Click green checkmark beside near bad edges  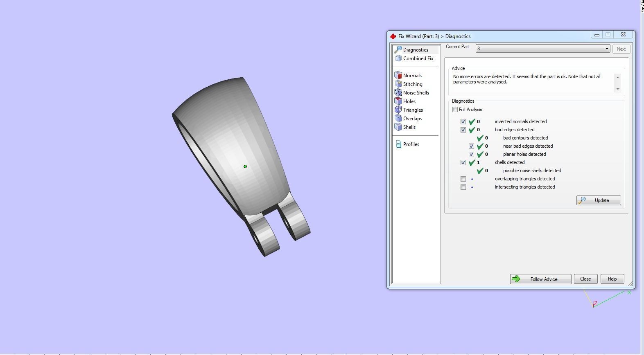480,146
